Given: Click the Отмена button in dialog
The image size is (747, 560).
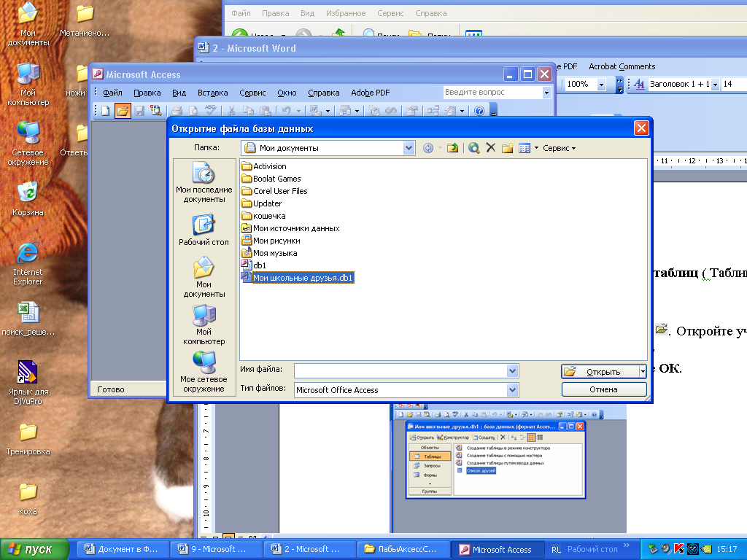Looking at the screenshot, I should pos(603,389).
